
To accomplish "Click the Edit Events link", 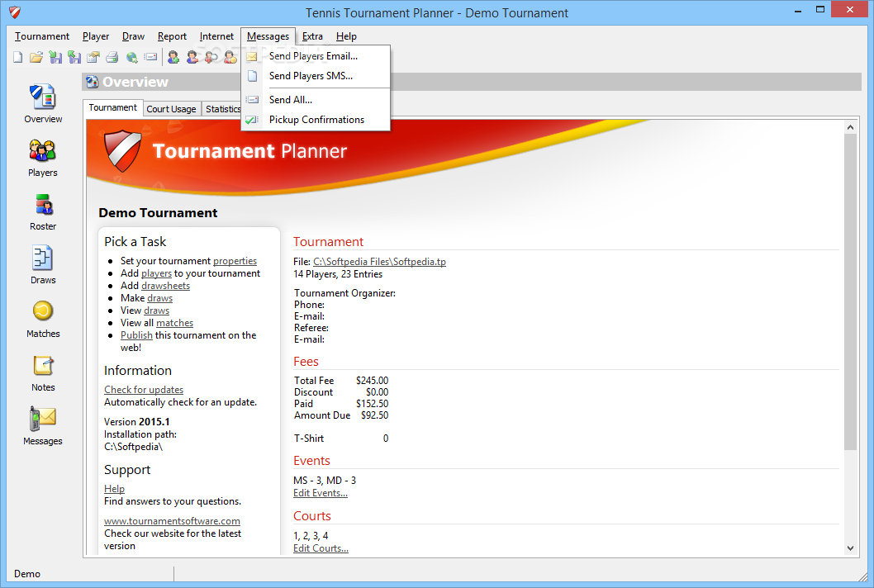I will click(321, 493).
